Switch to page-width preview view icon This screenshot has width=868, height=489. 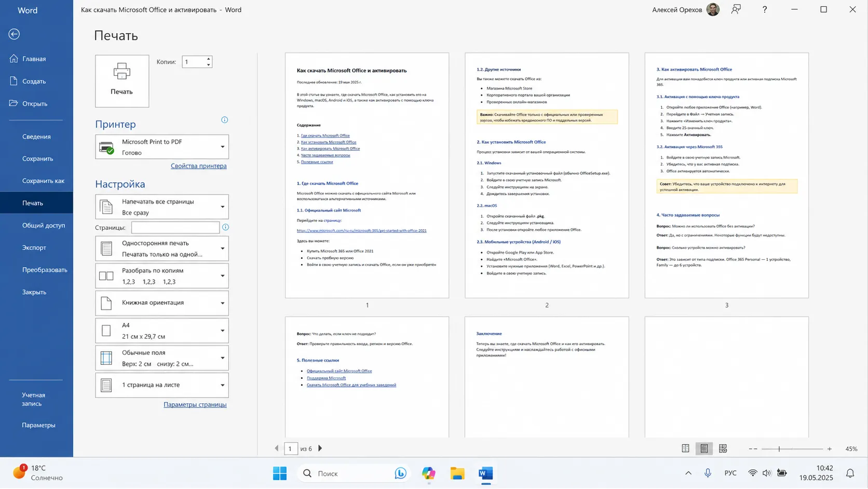pyautogui.click(x=704, y=448)
